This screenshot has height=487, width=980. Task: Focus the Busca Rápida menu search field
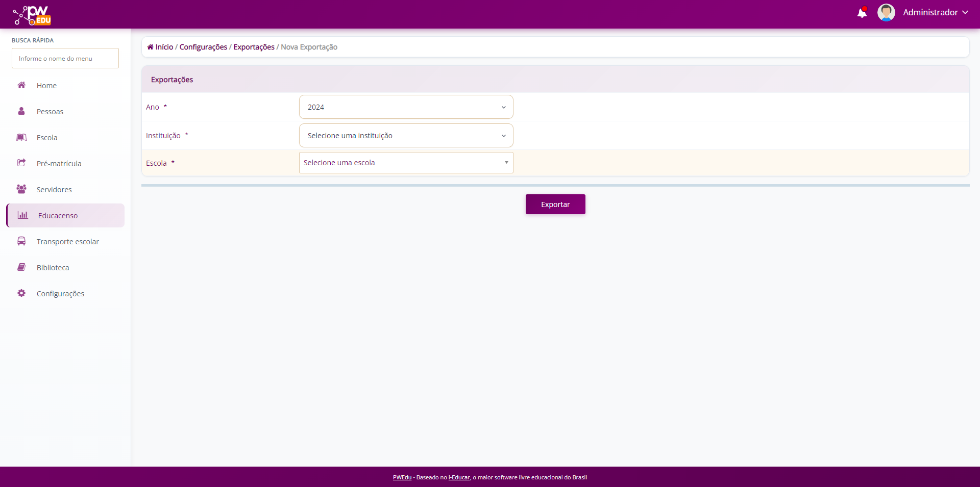(65, 59)
